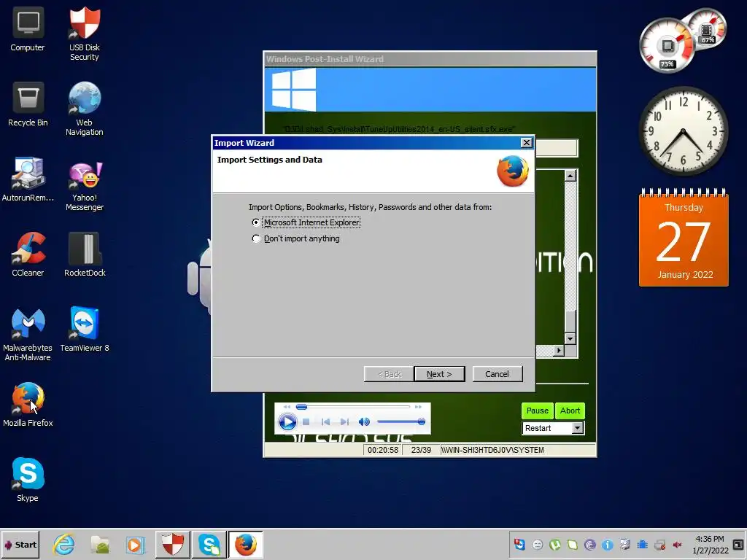Click the media player seek bar
This screenshot has height=560, width=747.
click(352, 407)
